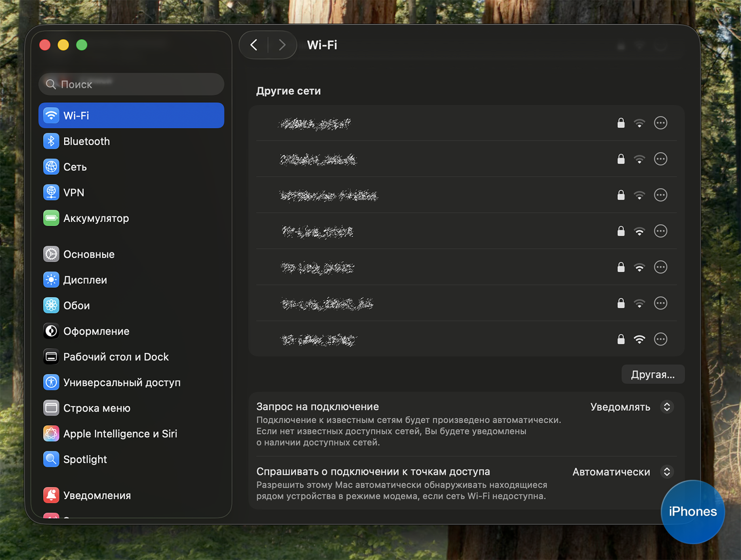Screen dimensions: 741x560
Task: Open Bluetooth settings in sidebar
Action: (86, 141)
